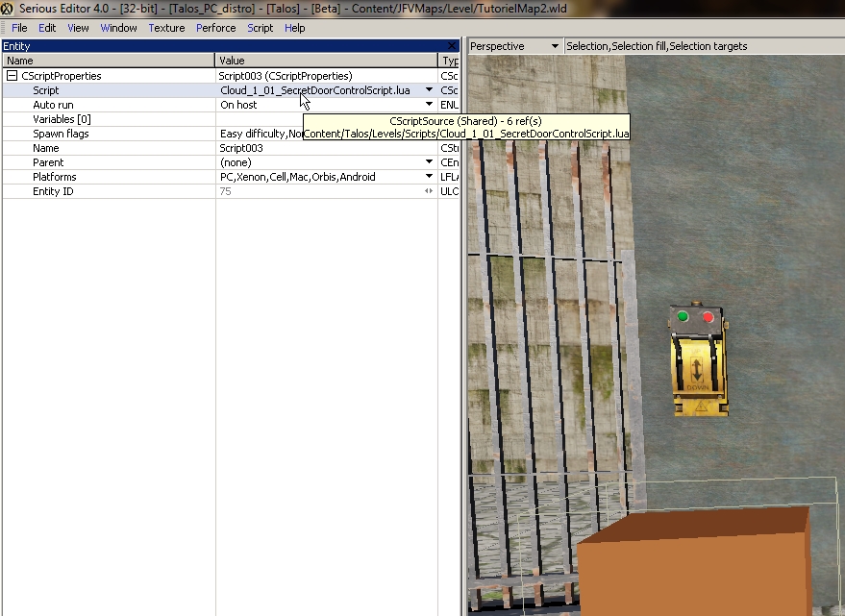Click the Cloud_1_01_SecretDoorControlScript.lua value
Screen dimensions: 845x616
pos(315,90)
